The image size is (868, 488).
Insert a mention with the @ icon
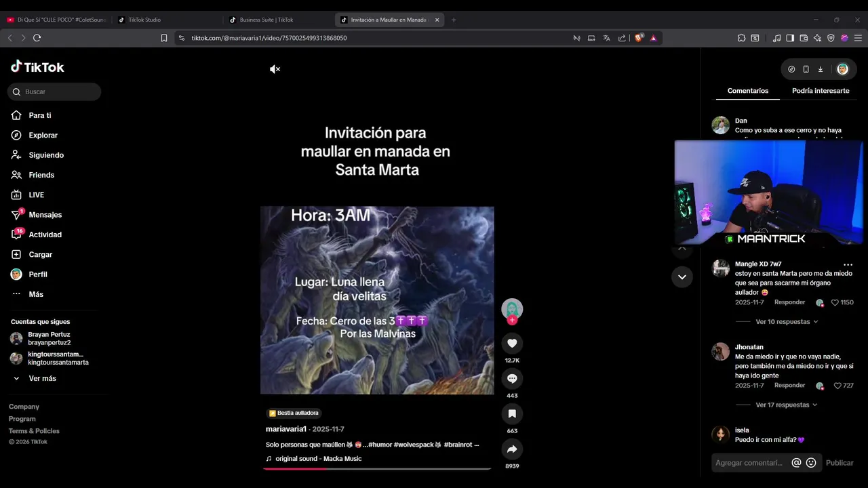796,463
